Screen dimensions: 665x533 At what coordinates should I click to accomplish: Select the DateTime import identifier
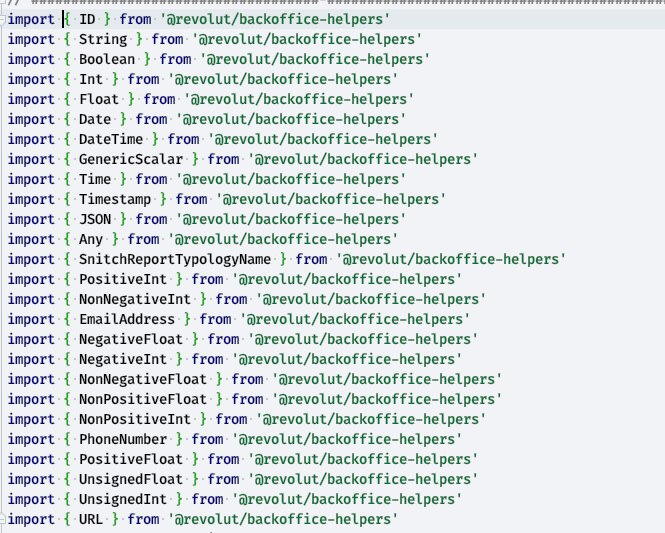click(111, 139)
